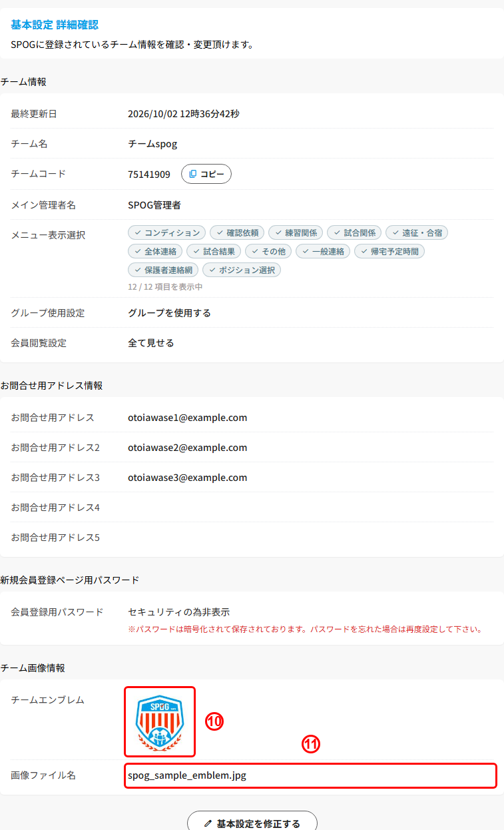Image resolution: width=504 pixels, height=830 pixels.
Task: Select the 全体連絡 menu chip
Action: pyautogui.click(x=155, y=251)
